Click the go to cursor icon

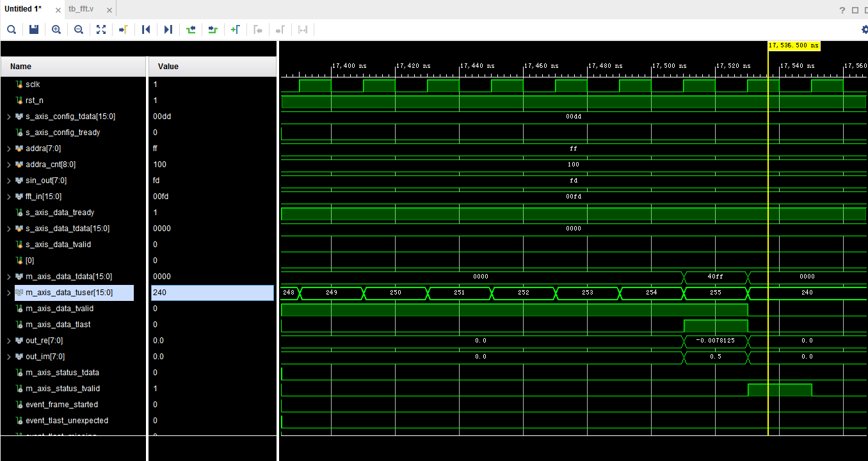[124, 29]
